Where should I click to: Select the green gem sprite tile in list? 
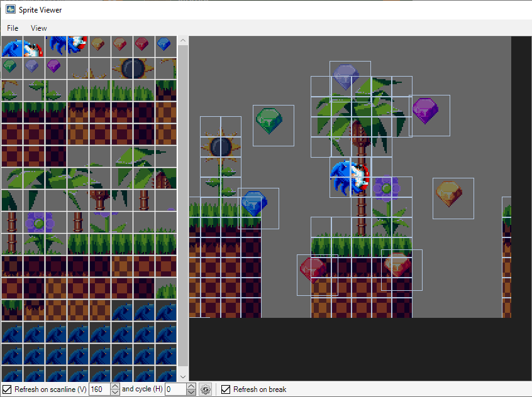[12, 68]
